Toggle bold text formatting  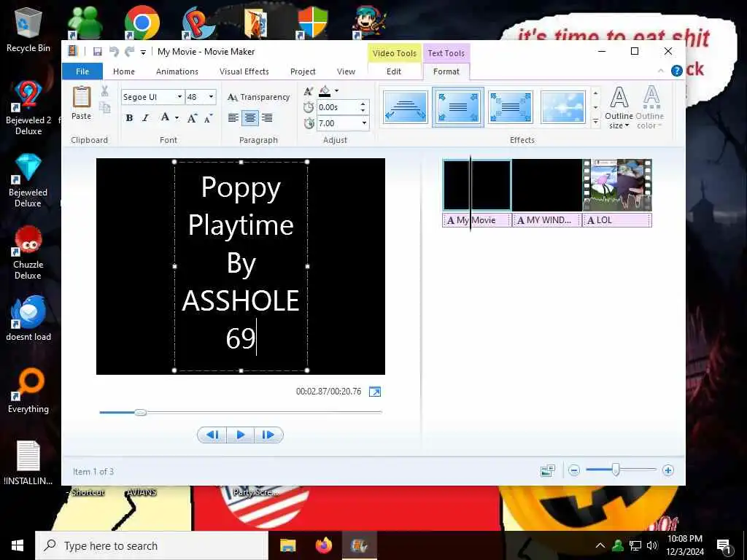129,118
